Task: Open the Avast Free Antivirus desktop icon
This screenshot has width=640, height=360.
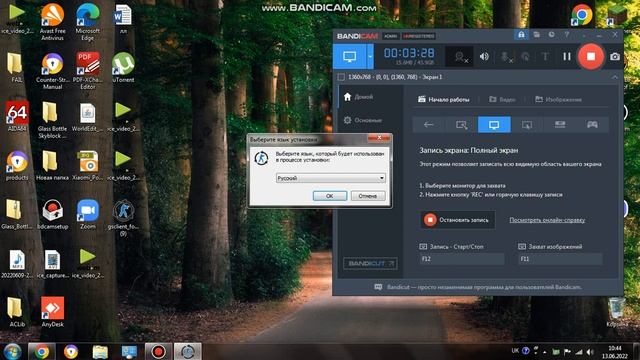Action: click(53, 21)
